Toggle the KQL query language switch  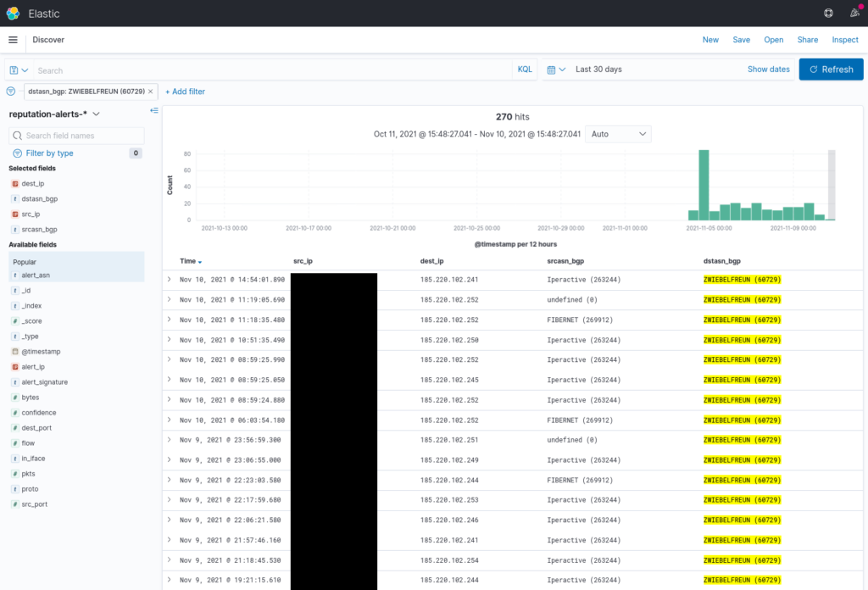pos(525,70)
